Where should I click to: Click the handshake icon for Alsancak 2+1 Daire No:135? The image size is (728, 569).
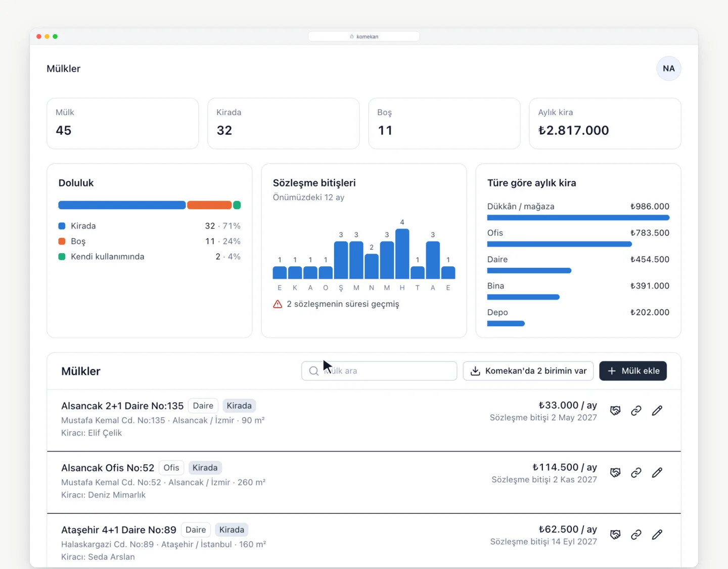[x=615, y=410]
